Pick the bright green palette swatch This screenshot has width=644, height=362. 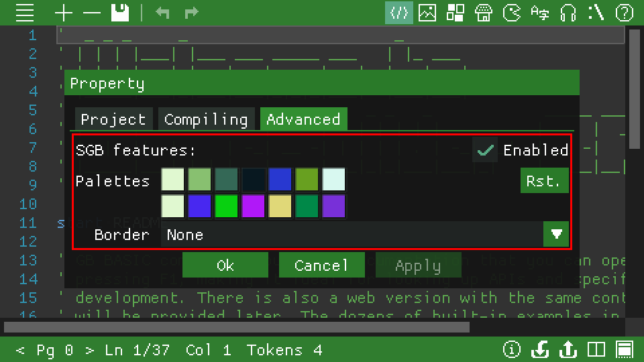coord(226,206)
